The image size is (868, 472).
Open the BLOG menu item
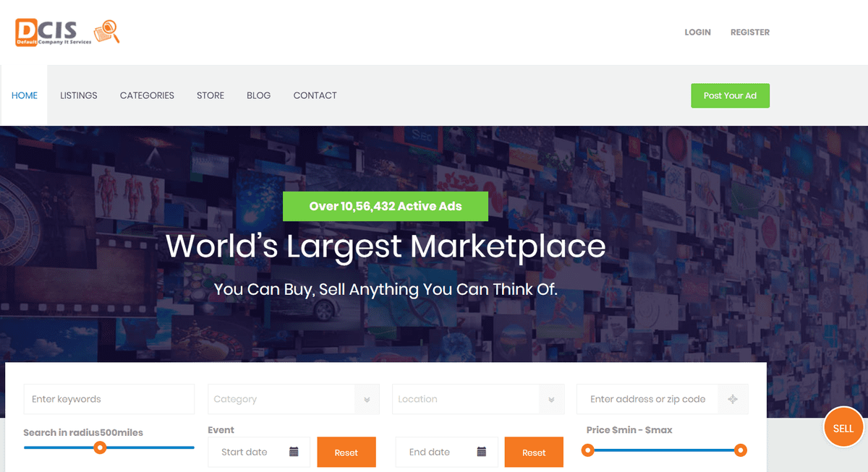[258, 95]
